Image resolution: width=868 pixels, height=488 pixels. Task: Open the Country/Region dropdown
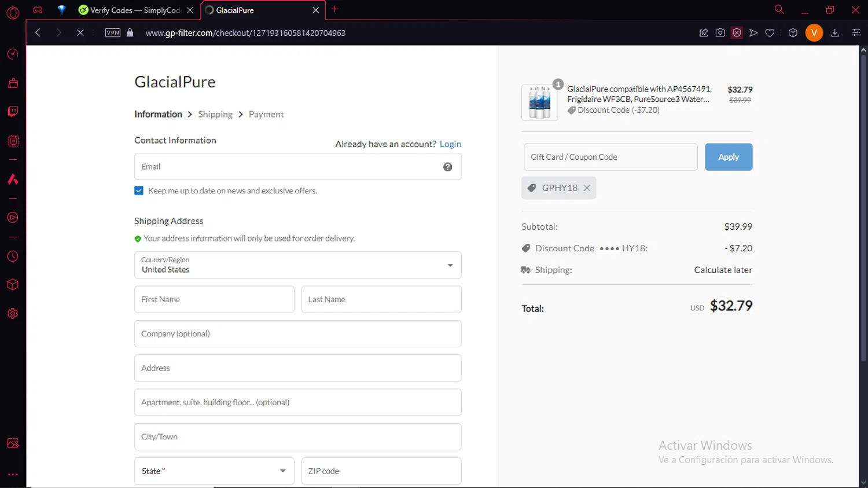[x=297, y=265]
